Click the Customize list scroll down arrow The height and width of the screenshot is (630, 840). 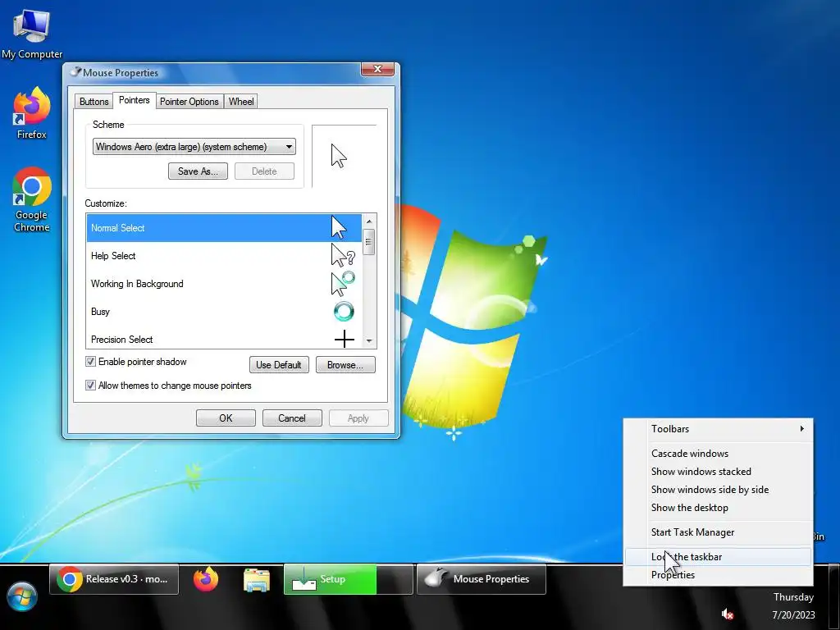368,340
